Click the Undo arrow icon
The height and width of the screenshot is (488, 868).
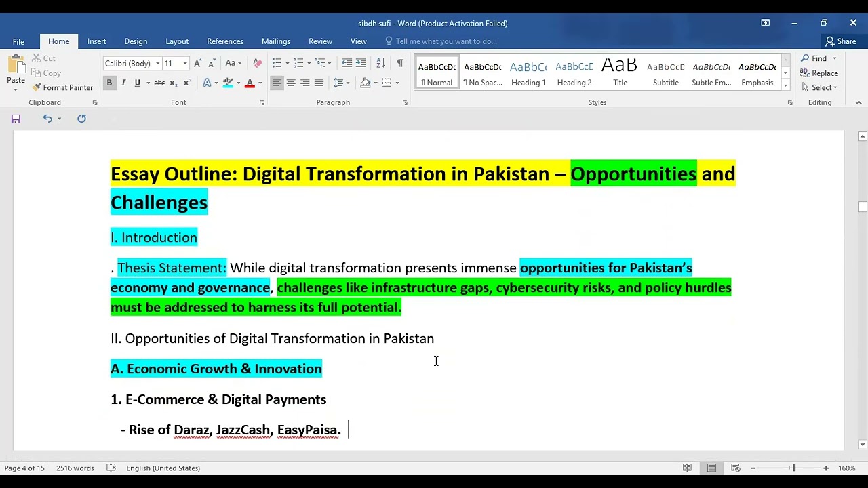[x=47, y=119]
